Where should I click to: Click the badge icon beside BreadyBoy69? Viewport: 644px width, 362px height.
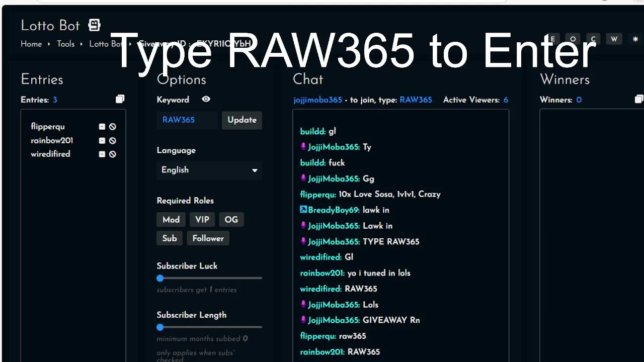[x=303, y=210]
